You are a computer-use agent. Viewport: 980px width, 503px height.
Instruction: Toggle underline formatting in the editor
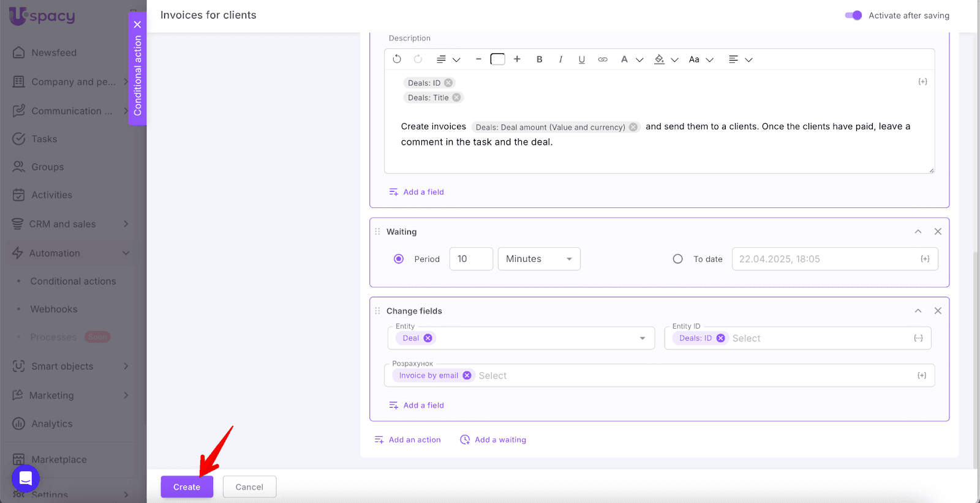[x=581, y=59]
